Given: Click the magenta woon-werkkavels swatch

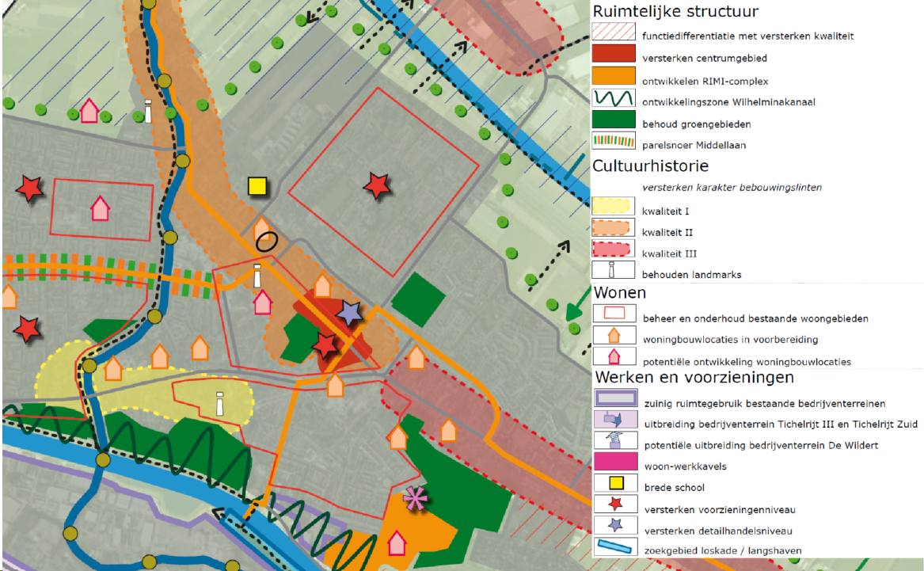Looking at the screenshot, I should pos(614,463).
